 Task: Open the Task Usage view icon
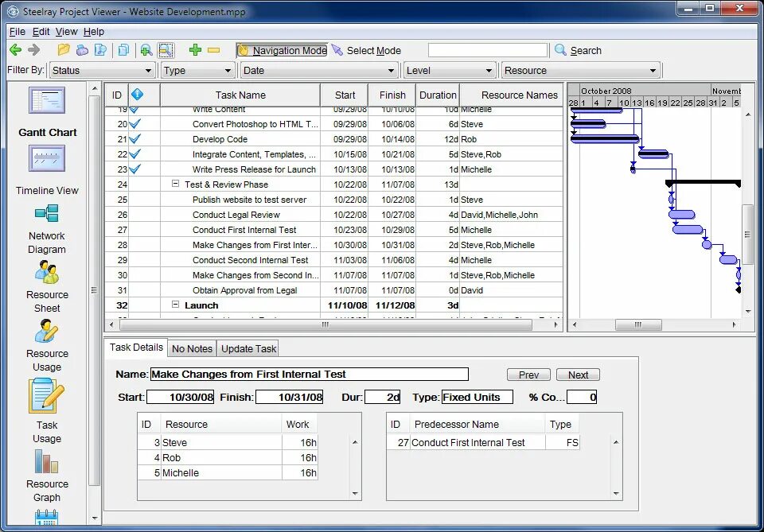pos(47,396)
